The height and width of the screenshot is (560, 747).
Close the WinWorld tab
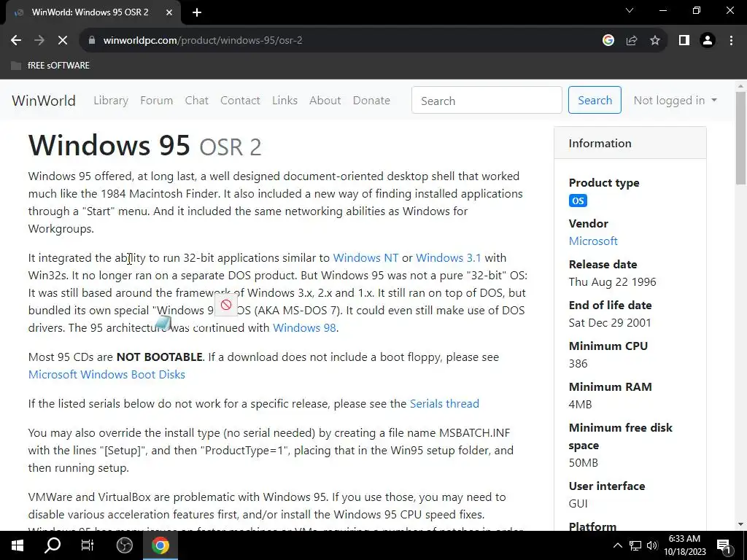point(169,12)
